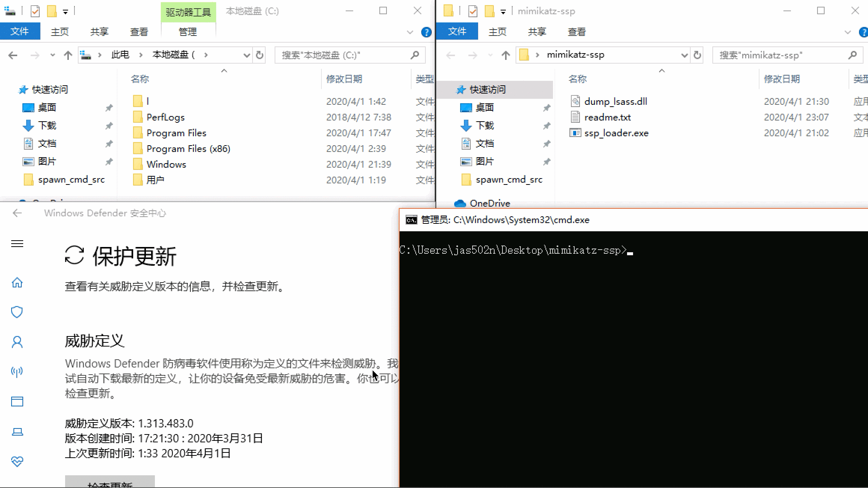This screenshot has width=868, height=488.
Task: Sort C: drive files by 名称 column
Action: tap(140, 79)
